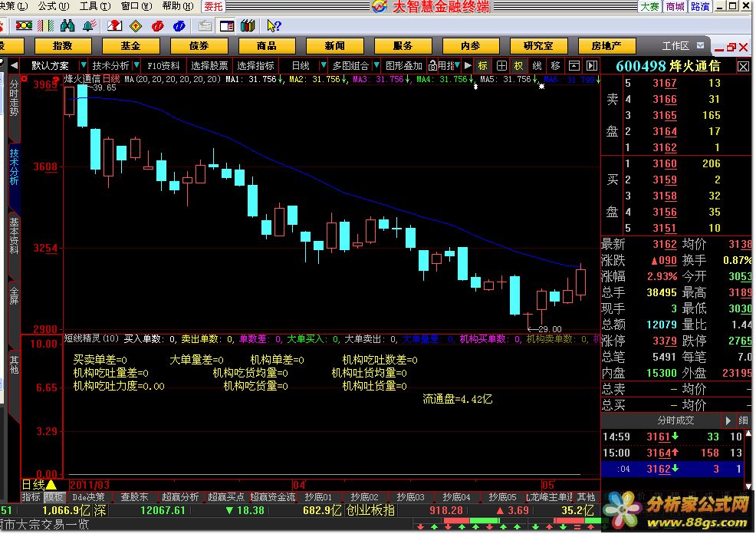756x534 pixels.
Task: Select the 新闻 yellow tab
Action: coord(334,46)
